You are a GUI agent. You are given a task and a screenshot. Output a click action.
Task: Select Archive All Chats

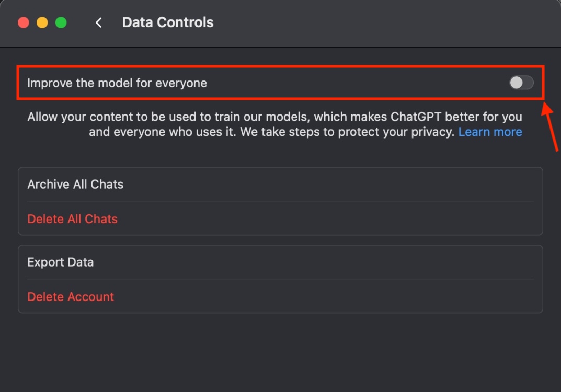tap(75, 184)
